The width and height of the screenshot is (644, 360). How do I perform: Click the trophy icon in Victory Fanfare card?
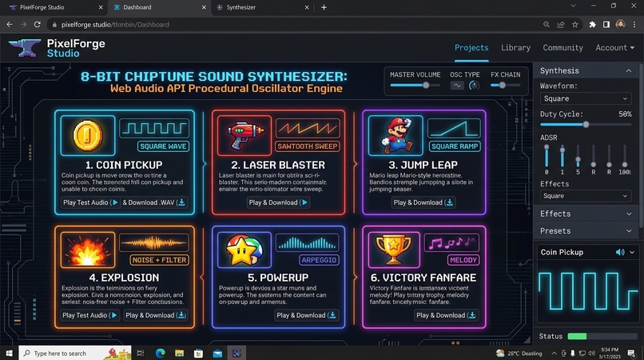pos(393,250)
